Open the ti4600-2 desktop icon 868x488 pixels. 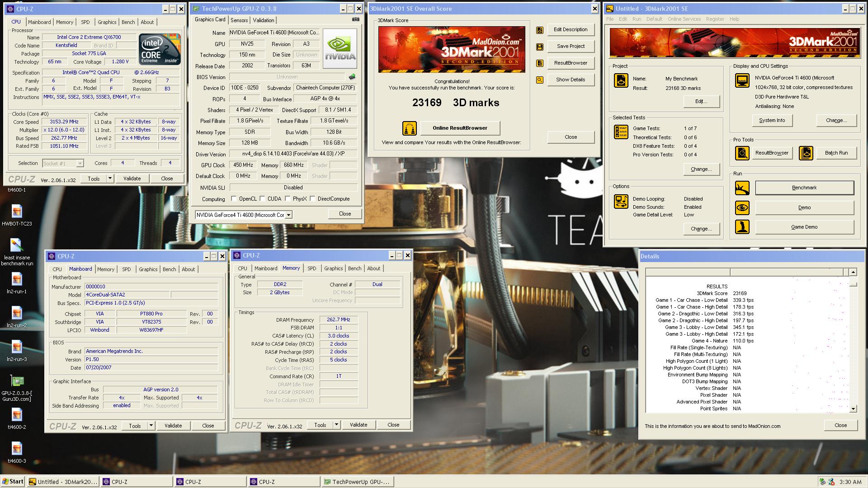[x=17, y=418]
